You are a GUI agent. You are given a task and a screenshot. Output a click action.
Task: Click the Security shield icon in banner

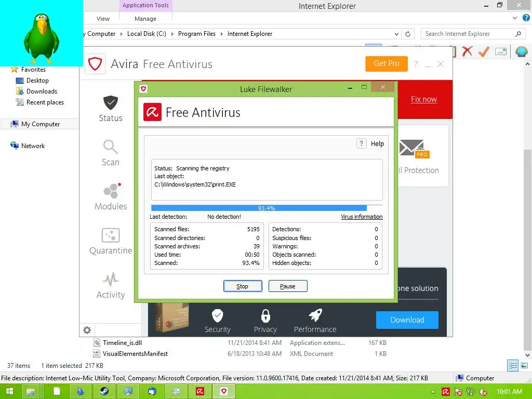click(x=218, y=315)
